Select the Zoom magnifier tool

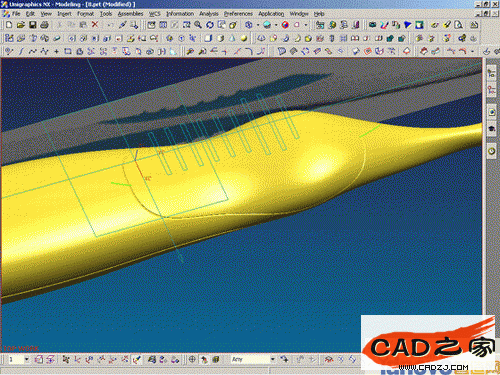[x=198, y=25]
